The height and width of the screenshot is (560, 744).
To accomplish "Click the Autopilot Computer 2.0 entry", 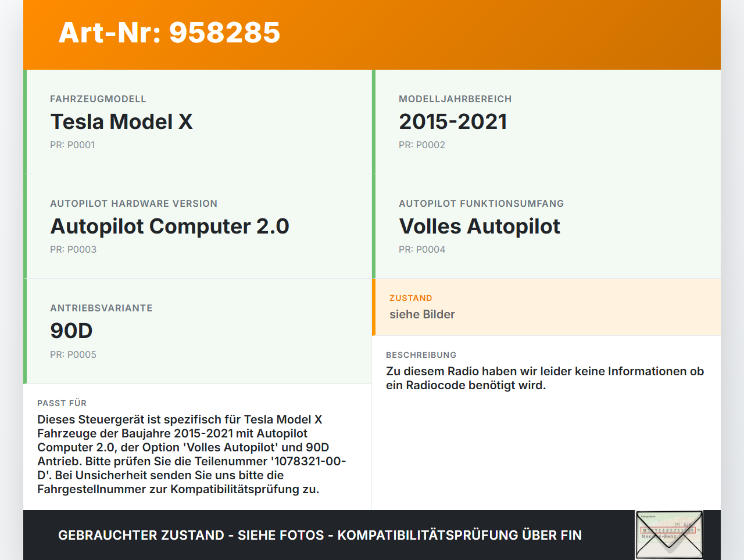I will (x=170, y=226).
